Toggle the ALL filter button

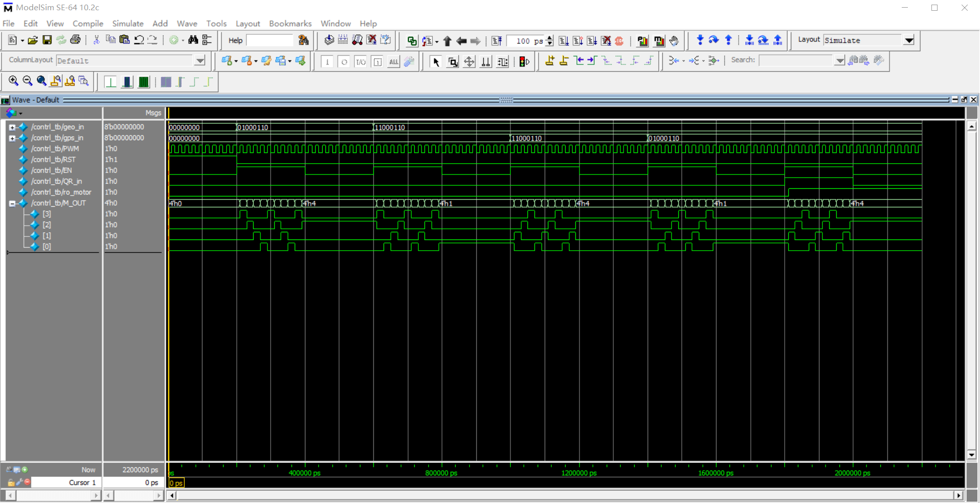click(x=393, y=62)
